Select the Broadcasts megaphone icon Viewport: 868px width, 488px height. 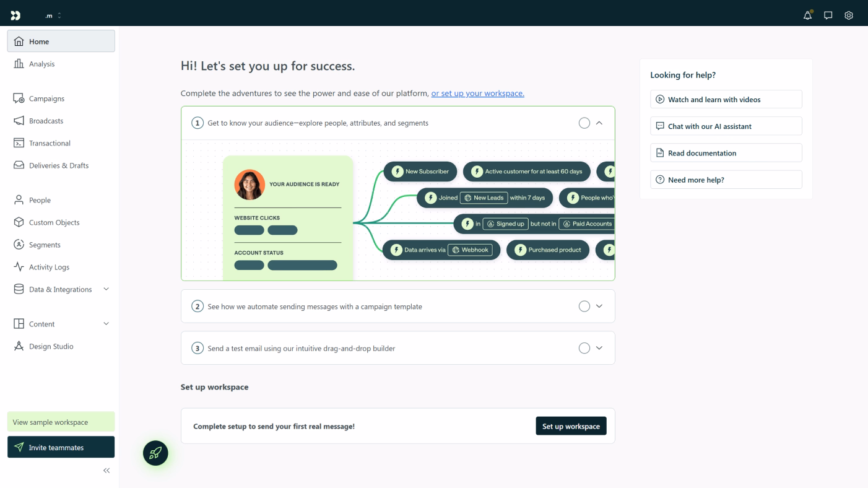pos(19,121)
